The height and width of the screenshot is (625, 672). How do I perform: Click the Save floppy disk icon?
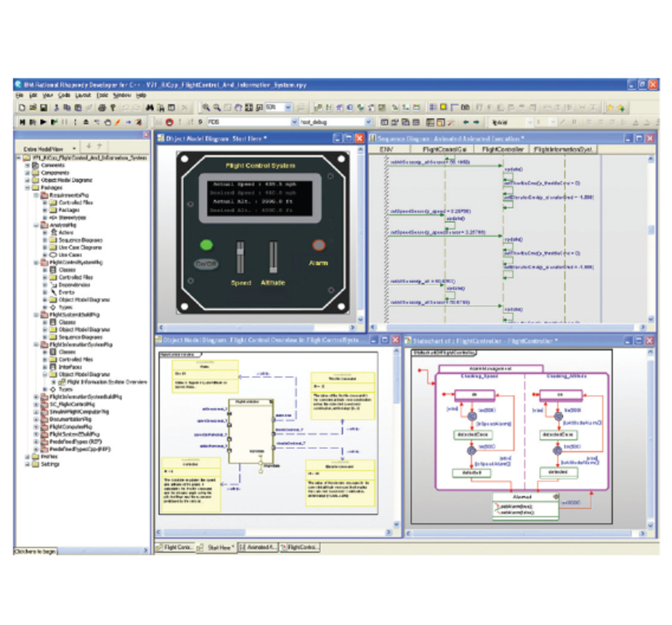tap(44, 108)
